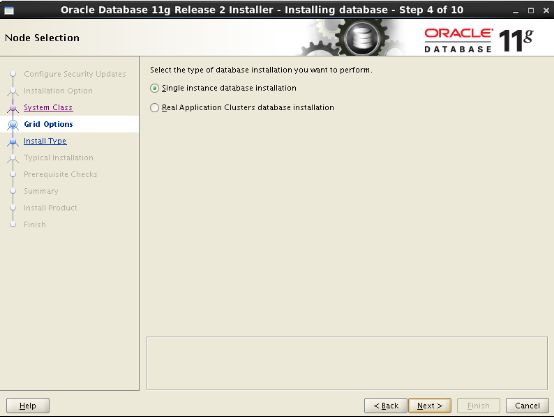Click the Grid Options step marker icon
Image resolution: width=554 pixels, height=417 pixels.
[13, 124]
